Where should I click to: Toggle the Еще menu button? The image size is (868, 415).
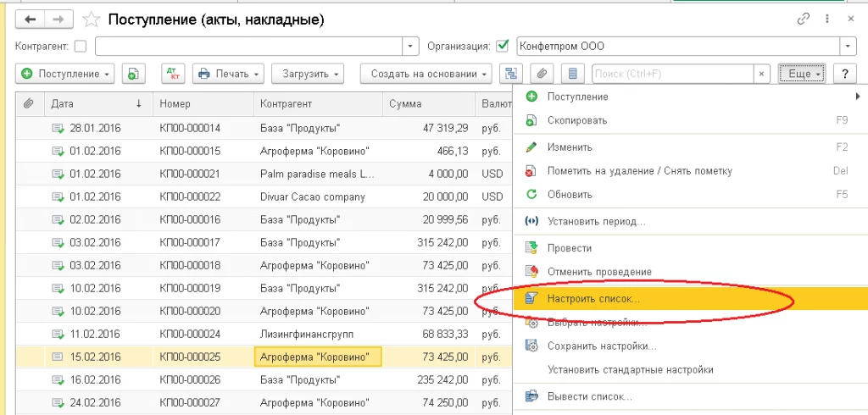[802, 74]
